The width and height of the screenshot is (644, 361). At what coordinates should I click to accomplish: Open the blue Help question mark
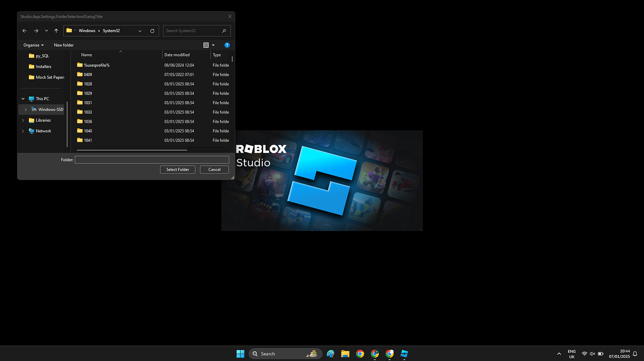(227, 45)
